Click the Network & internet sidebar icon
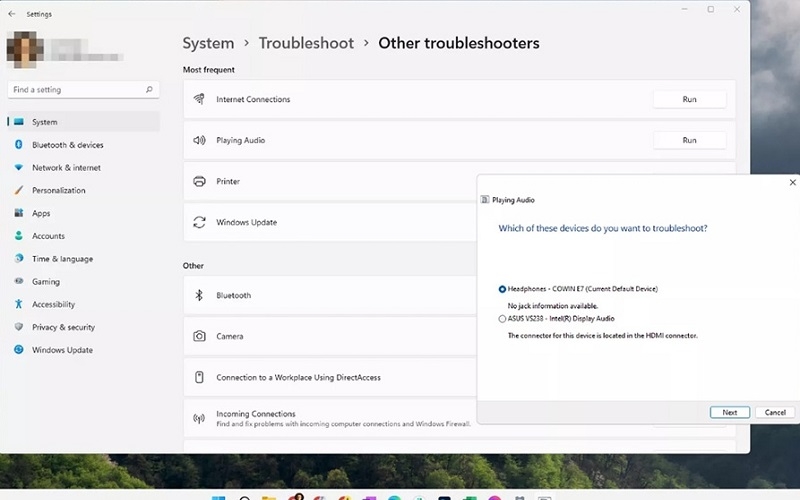Viewport: 800px width, 500px height. coord(19,168)
